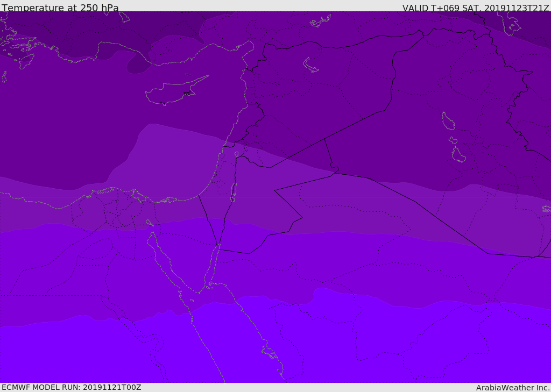Screen dimensions: 551x392
Task: Click Lake Tharthar in Iraq
Action: pos(448,121)
